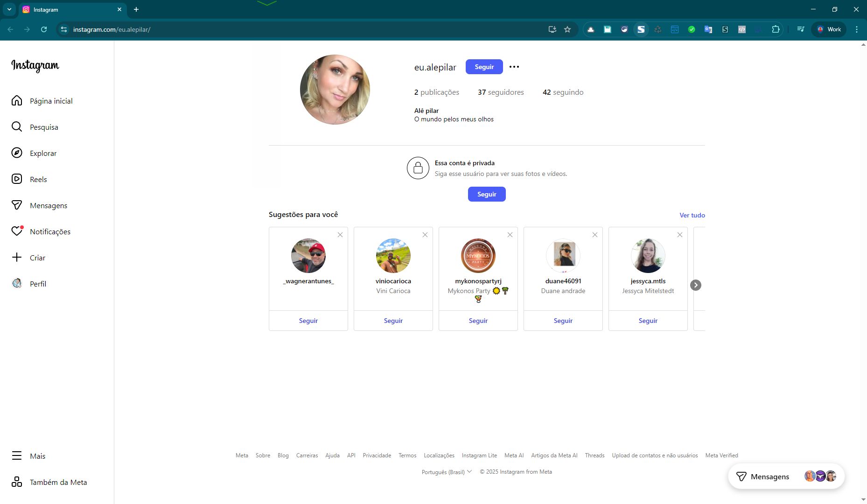
Task: Dismiss the jessyca.mtls suggestion
Action: point(680,235)
